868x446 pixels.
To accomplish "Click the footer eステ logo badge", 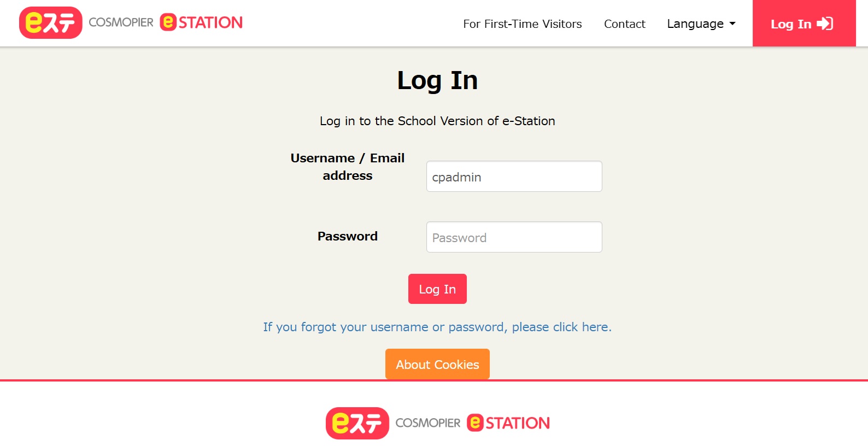I will (357, 423).
